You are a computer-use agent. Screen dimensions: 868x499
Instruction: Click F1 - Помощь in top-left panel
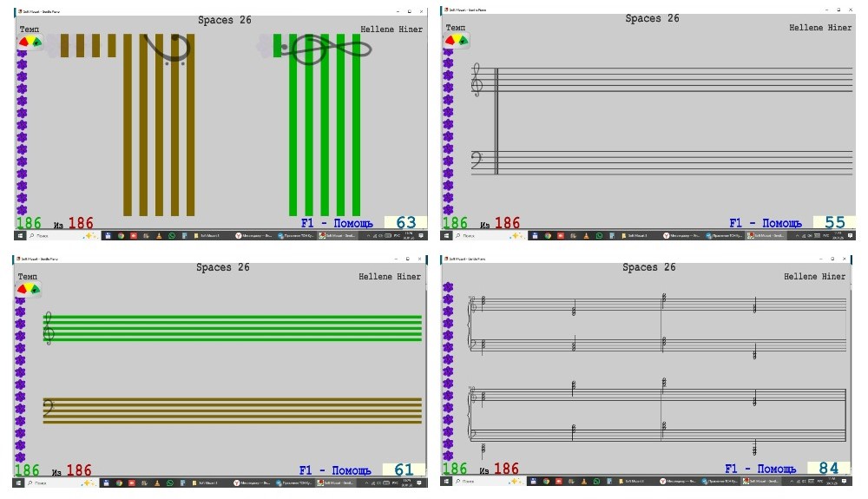337,223
